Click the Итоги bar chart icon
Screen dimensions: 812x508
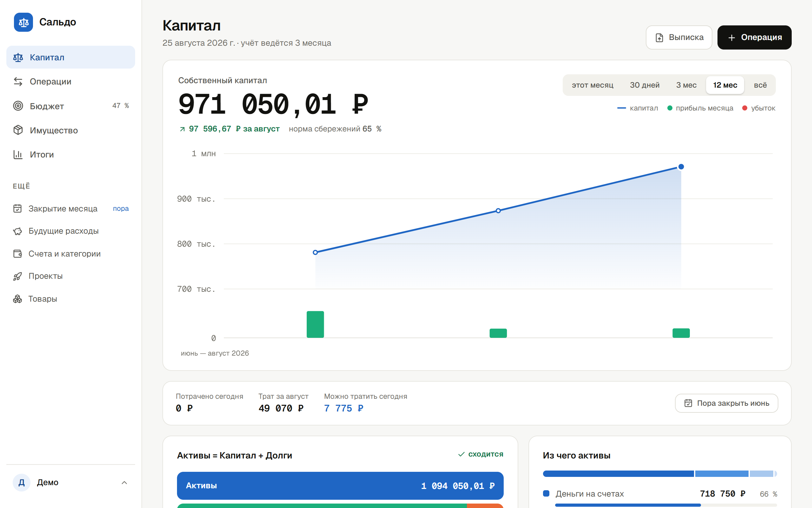(x=18, y=155)
